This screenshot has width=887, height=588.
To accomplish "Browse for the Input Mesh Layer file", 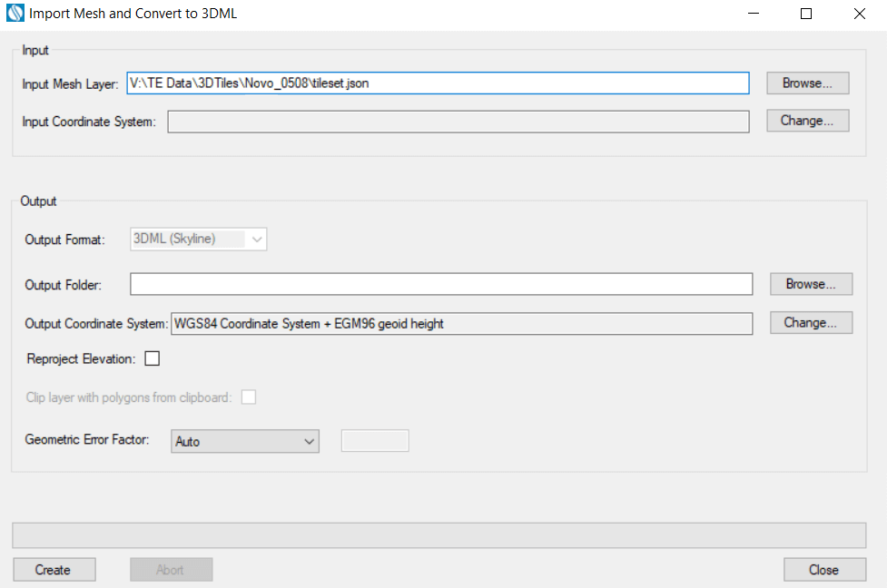I will [807, 83].
